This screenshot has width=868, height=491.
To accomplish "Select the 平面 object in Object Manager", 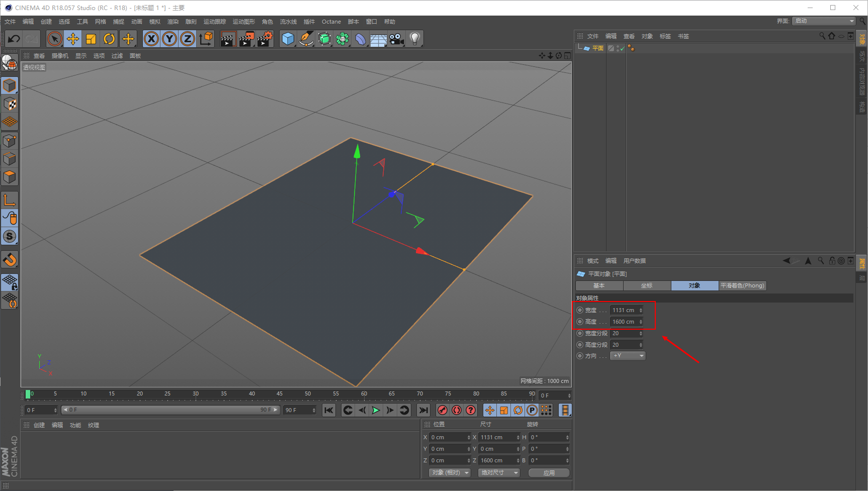I will point(598,48).
